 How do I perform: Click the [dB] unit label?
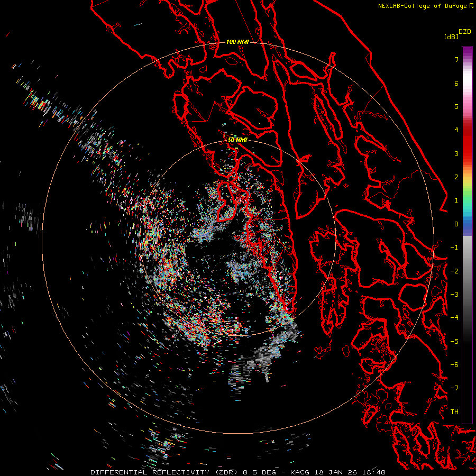click(x=451, y=37)
